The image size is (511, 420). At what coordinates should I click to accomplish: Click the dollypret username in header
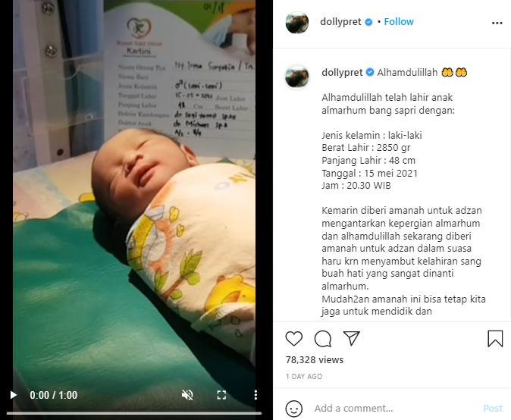point(340,22)
